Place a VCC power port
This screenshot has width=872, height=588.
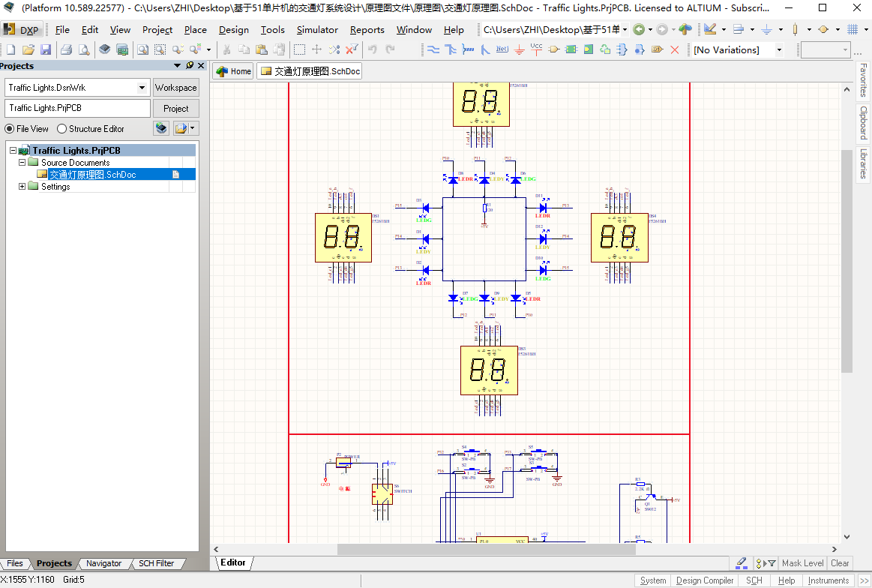536,49
